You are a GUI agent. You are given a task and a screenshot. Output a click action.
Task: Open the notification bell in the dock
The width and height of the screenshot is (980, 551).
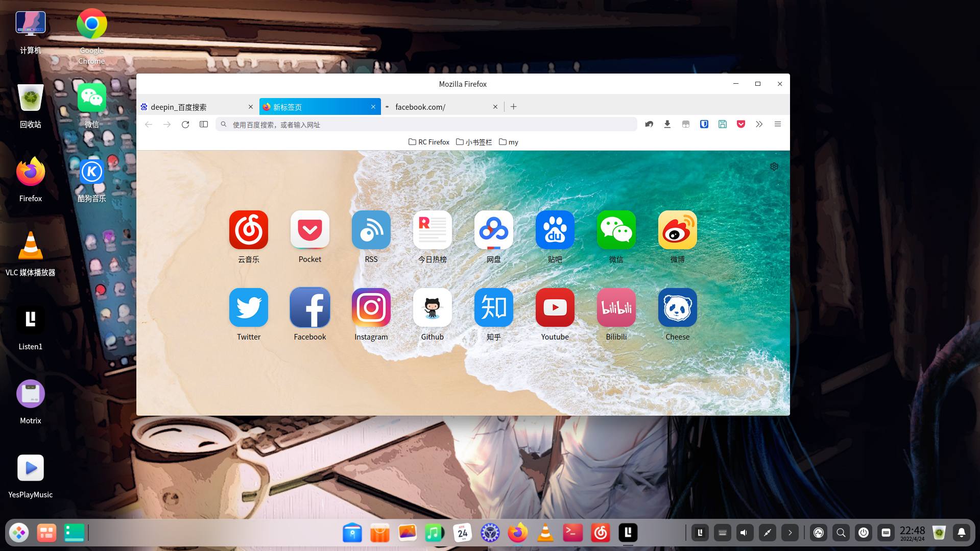pyautogui.click(x=962, y=533)
